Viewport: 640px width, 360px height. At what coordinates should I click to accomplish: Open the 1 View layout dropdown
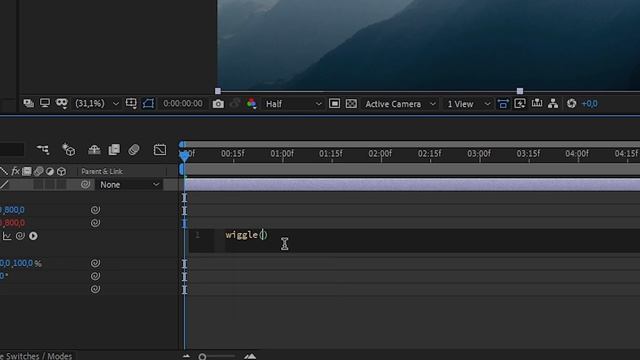(x=468, y=104)
